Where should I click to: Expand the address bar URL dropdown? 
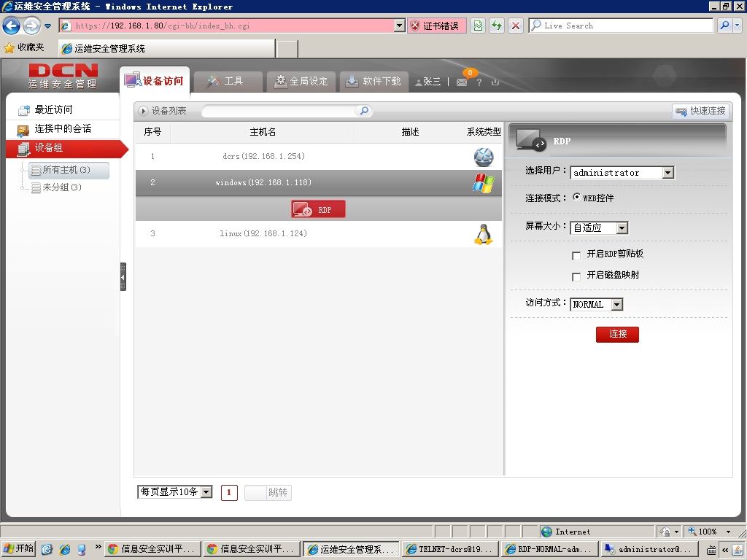(400, 26)
